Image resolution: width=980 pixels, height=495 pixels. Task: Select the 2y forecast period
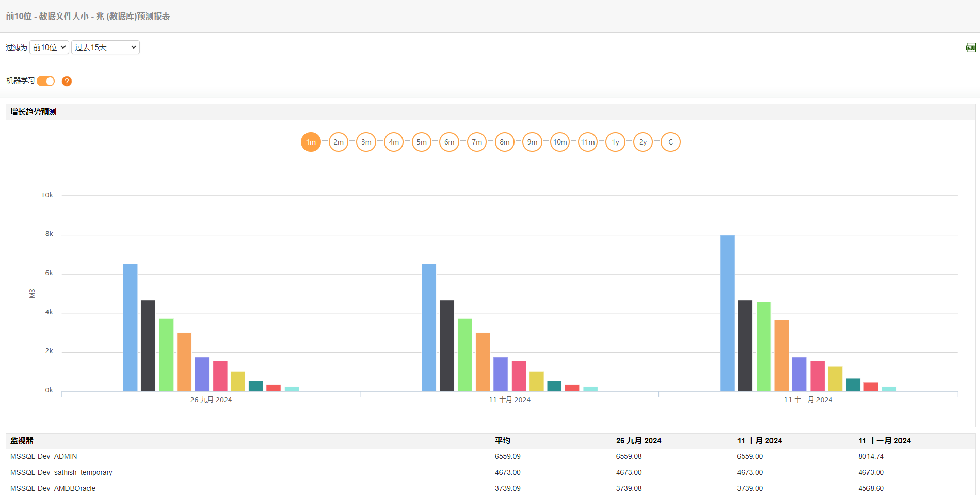(x=643, y=142)
